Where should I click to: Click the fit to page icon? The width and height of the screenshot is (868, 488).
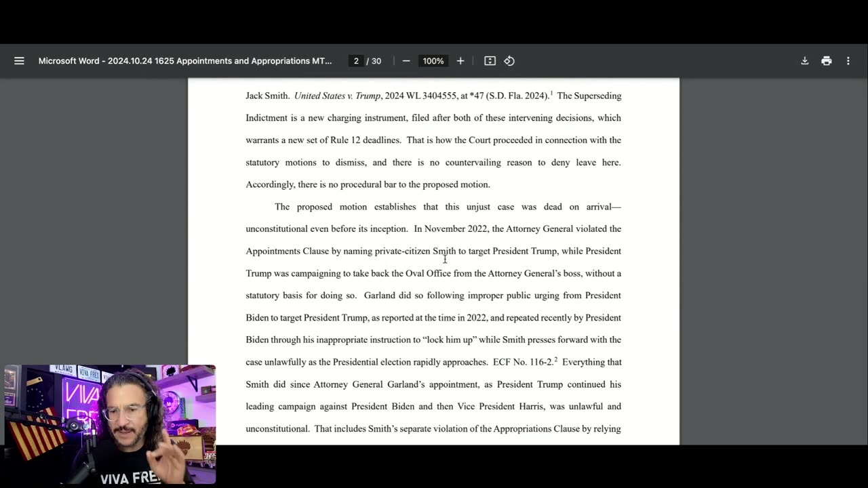coord(490,61)
